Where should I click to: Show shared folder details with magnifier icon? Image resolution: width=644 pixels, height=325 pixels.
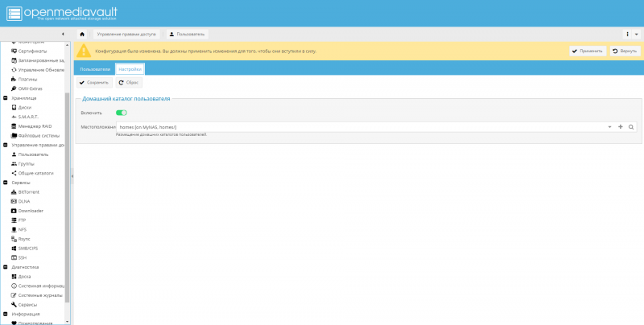click(x=631, y=127)
